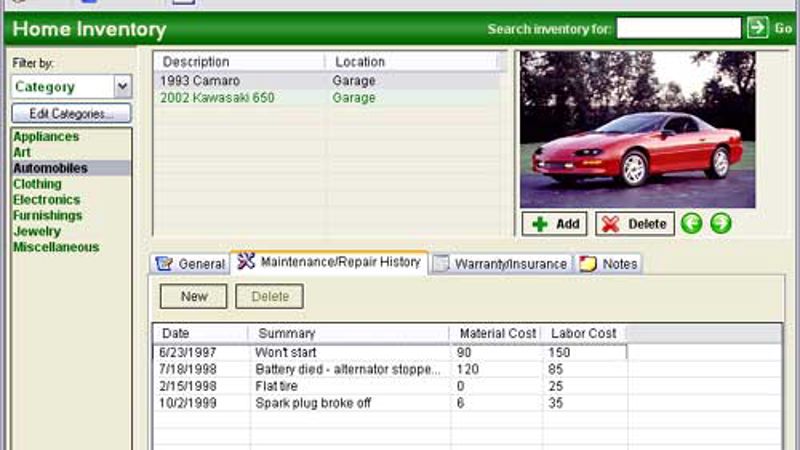The width and height of the screenshot is (800, 450).
Task: Sort by Description column header
Action: (239, 62)
